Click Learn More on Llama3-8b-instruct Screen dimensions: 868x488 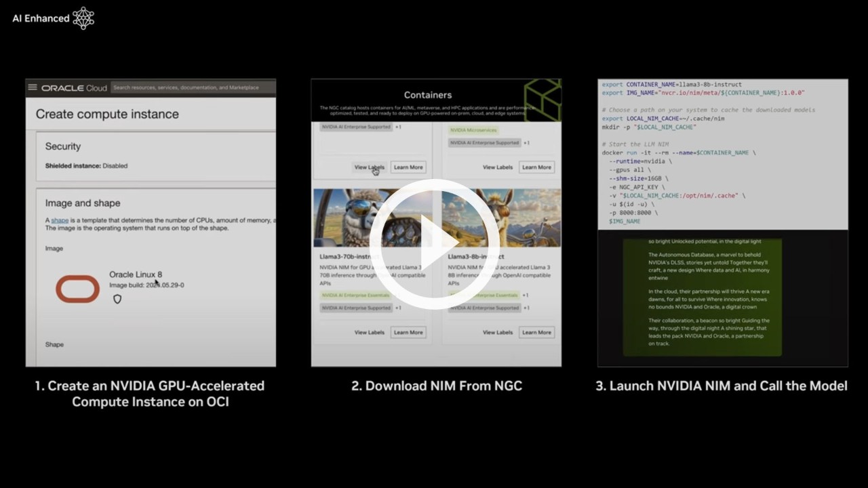536,332
